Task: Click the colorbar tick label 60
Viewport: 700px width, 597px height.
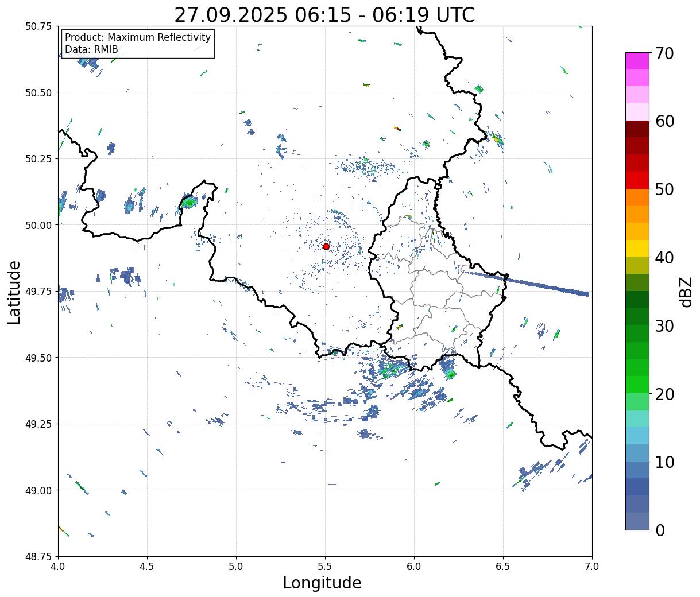Action: click(x=664, y=121)
